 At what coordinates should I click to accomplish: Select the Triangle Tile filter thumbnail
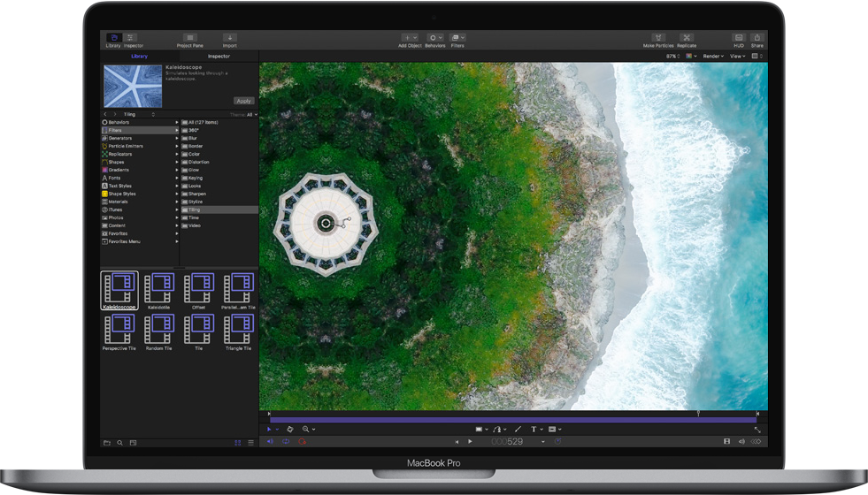tap(238, 330)
